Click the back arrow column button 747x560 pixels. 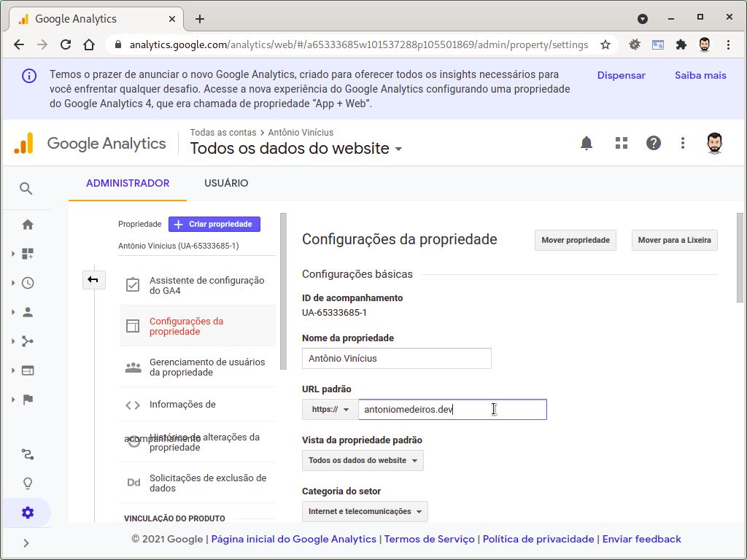point(93,279)
